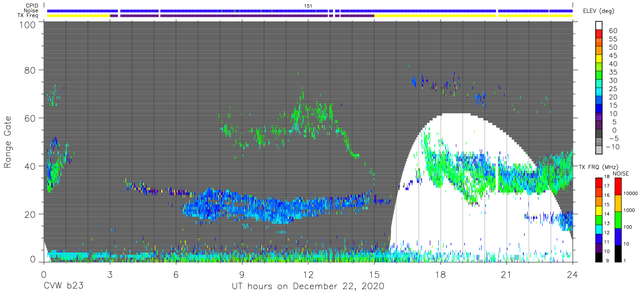
Task: Click the TX Freq row label
Action: tap(28, 16)
